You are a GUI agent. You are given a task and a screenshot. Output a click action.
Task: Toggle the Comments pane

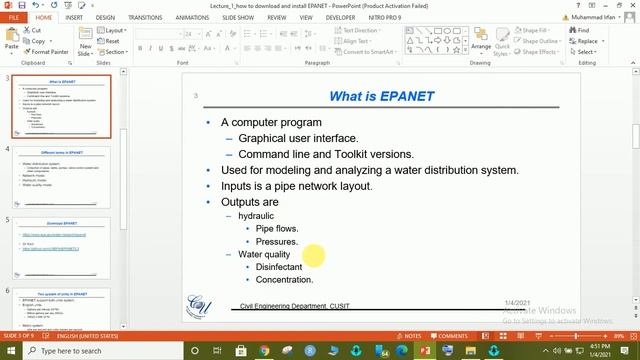449,336
